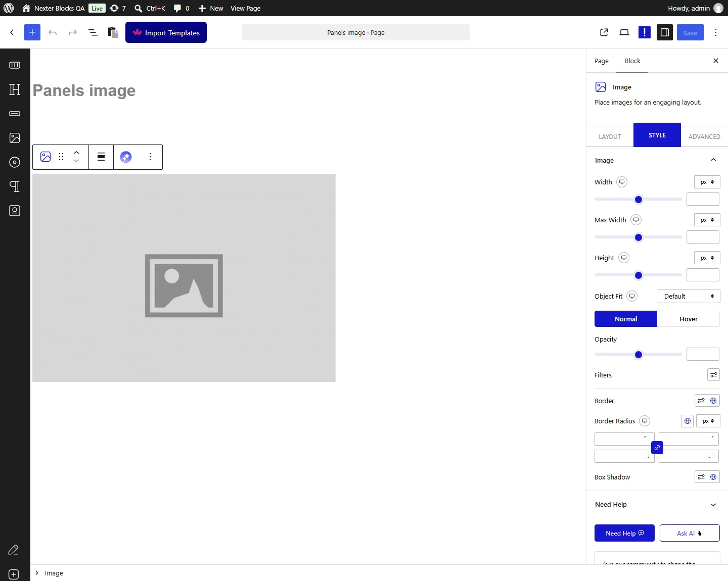Click the undo arrow icon
Image resolution: width=728 pixels, height=581 pixels.
point(53,32)
